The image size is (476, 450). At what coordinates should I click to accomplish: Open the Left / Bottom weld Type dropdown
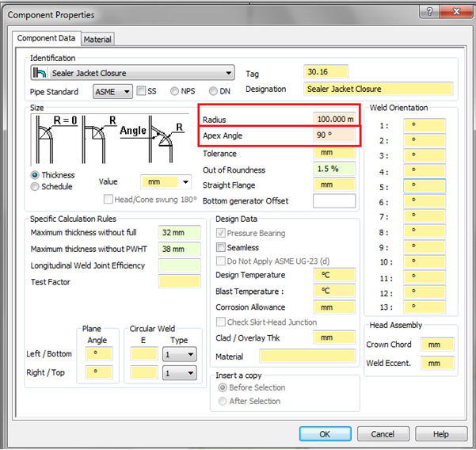point(190,353)
